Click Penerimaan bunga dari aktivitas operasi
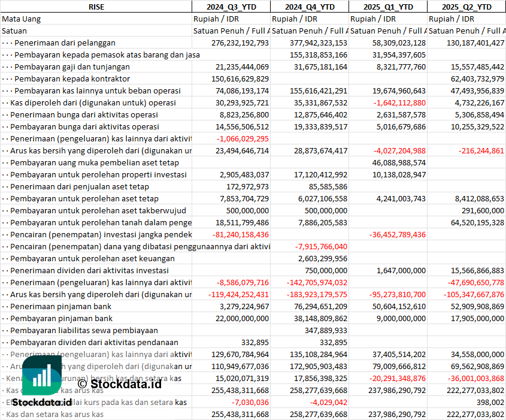 84,114
